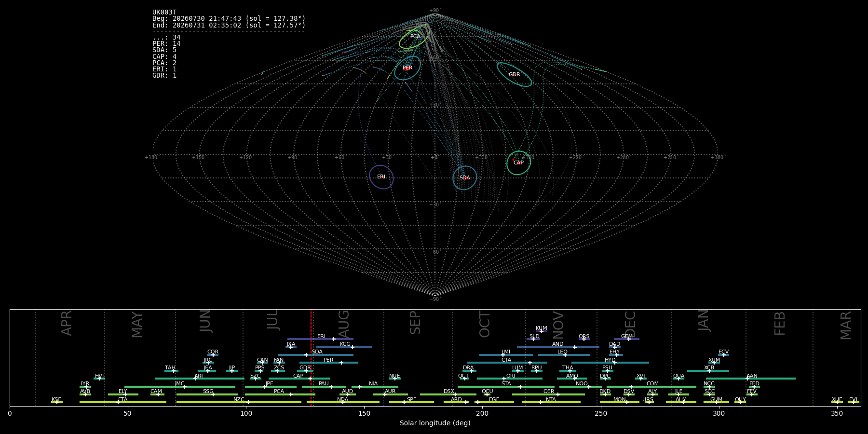Click the SDA radiant circle on sky map
This screenshot has height=434, width=868.
tap(464, 178)
